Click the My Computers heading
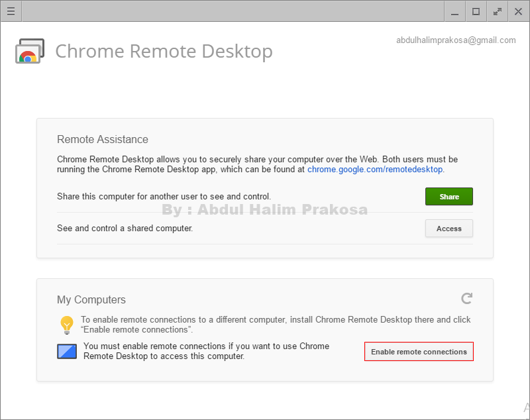The image size is (530, 420). point(91,299)
